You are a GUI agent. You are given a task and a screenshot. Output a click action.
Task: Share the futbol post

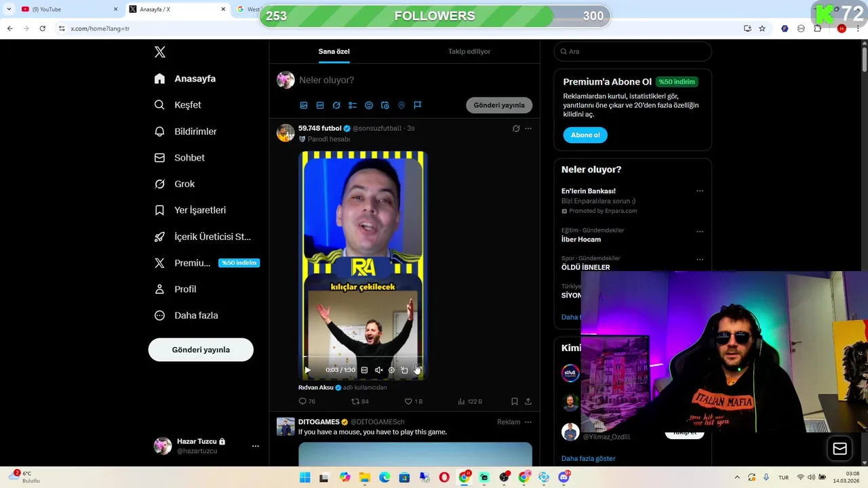tap(528, 401)
